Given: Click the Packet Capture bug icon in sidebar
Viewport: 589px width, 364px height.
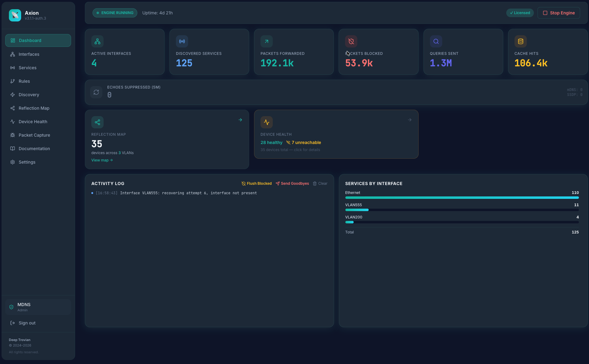Looking at the screenshot, I should (x=13, y=135).
